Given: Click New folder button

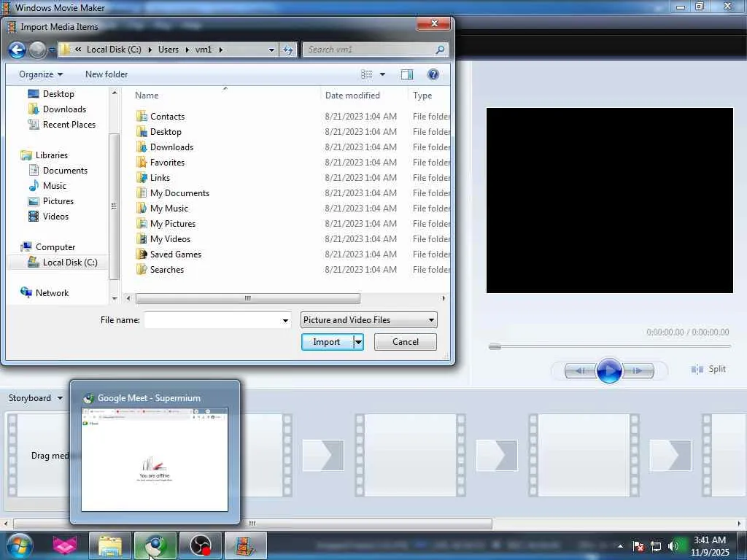Looking at the screenshot, I should [107, 74].
